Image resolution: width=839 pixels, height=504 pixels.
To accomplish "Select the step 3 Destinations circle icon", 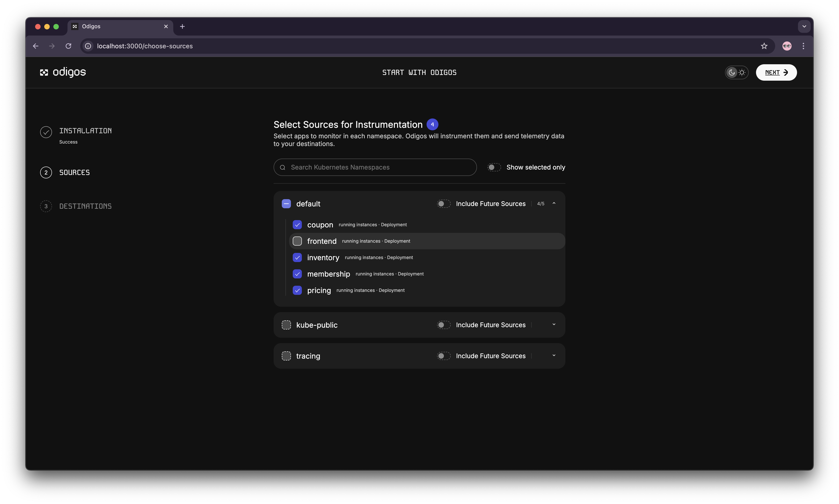I will coord(46,206).
